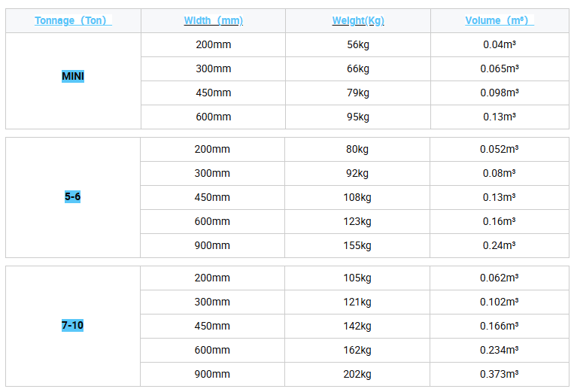Viewport: 574px width, 392px height.
Task: Select the 5-6 tonnage cell
Action: click(73, 197)
